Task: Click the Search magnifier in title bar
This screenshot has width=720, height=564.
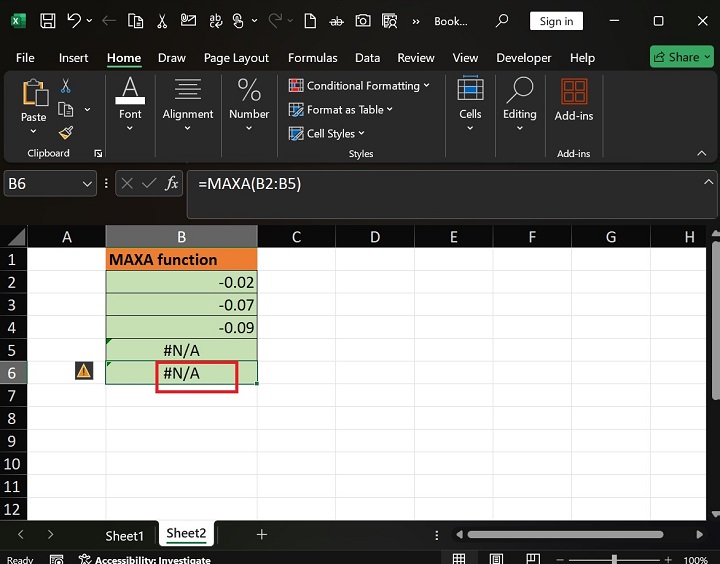Action: (502, 21)
